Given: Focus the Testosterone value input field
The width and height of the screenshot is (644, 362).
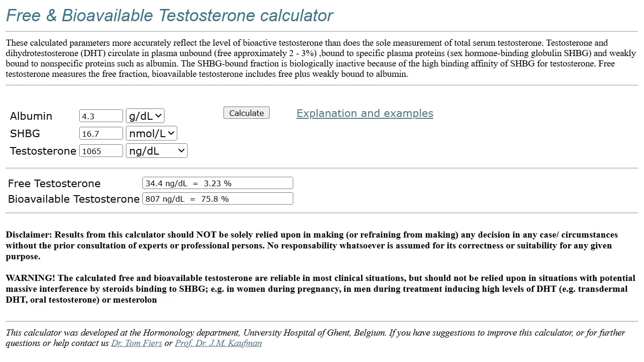Looking at the screenshot, I should (101, 151).
